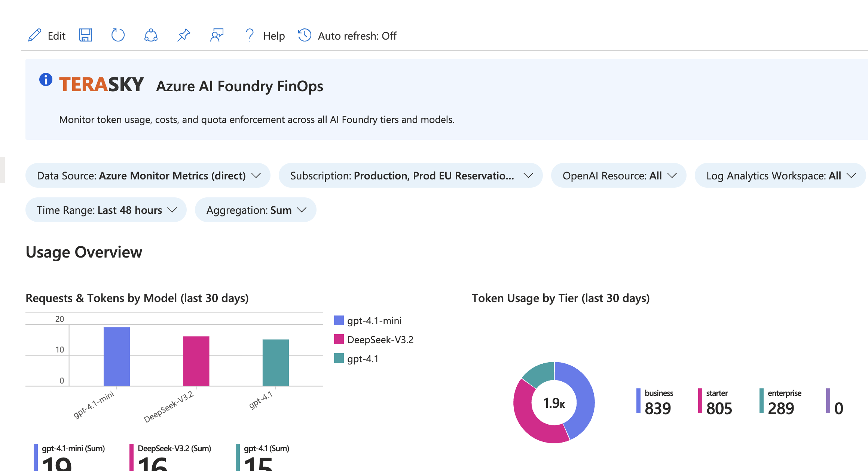Click the Token Usage by Tier title
Image resolution: width=868 pixels, height=471 pixels.
coord(560,298)
